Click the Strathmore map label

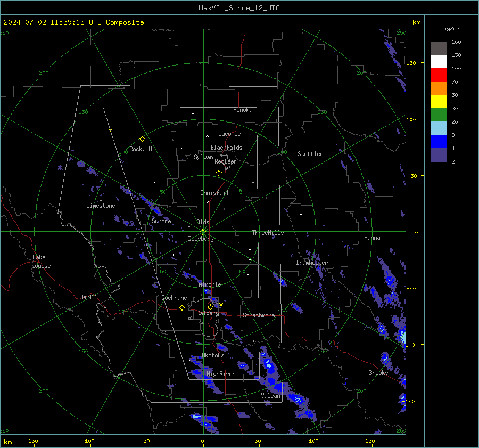(259, 315)
